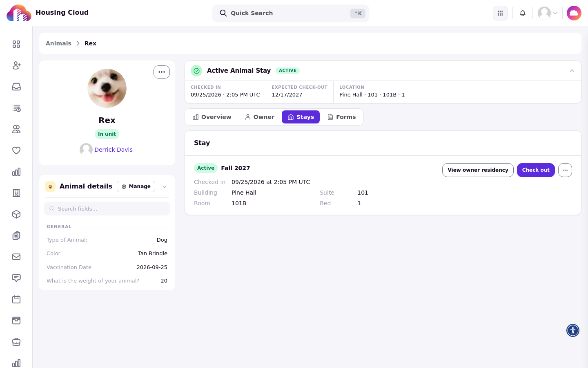The width and height of the screenshot is (588, 368).
Task: Select the Stays tab
Action: (x=301, y=117)
